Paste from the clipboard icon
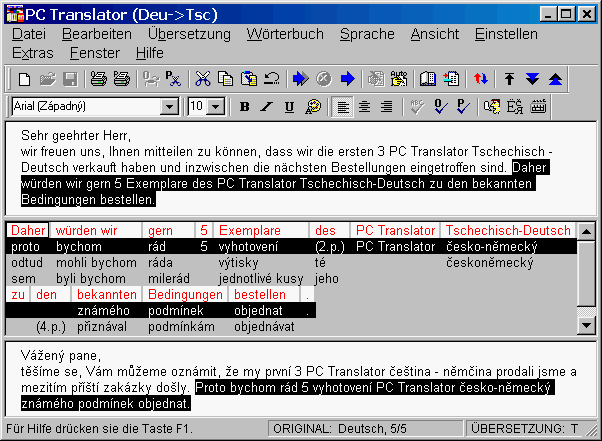Image resolution: width=602 pixels, height=441 pixels. (248, 79)
